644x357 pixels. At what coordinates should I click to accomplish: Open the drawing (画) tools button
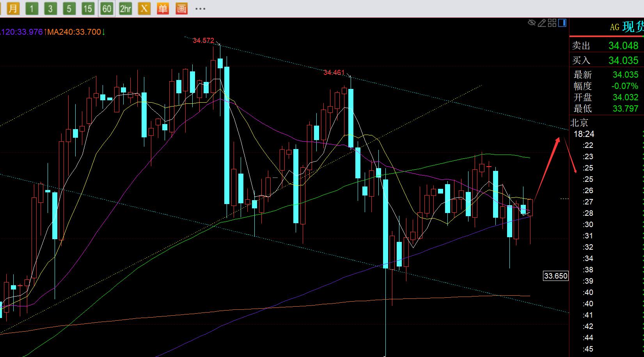click(x=181, y=8)
